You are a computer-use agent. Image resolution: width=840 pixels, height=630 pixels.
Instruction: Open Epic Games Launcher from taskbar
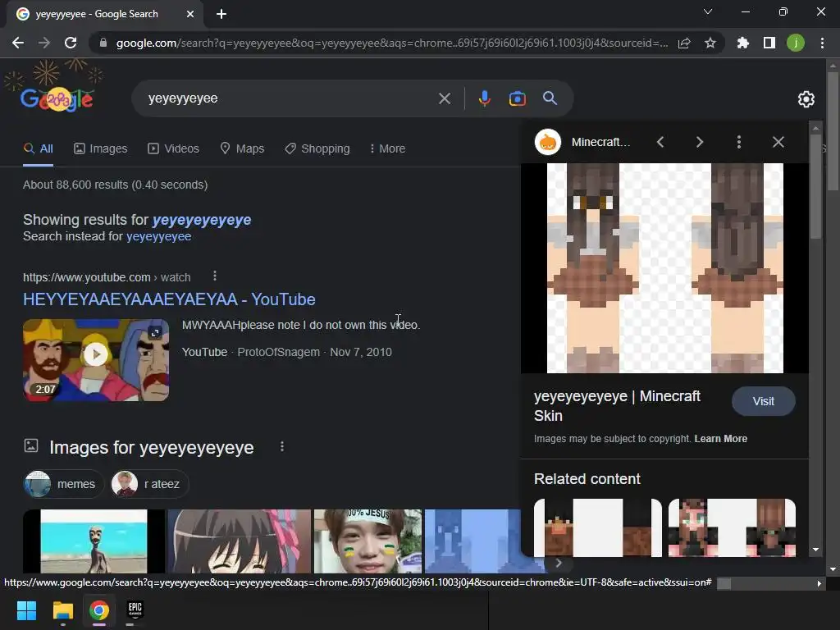coord(135,610)
